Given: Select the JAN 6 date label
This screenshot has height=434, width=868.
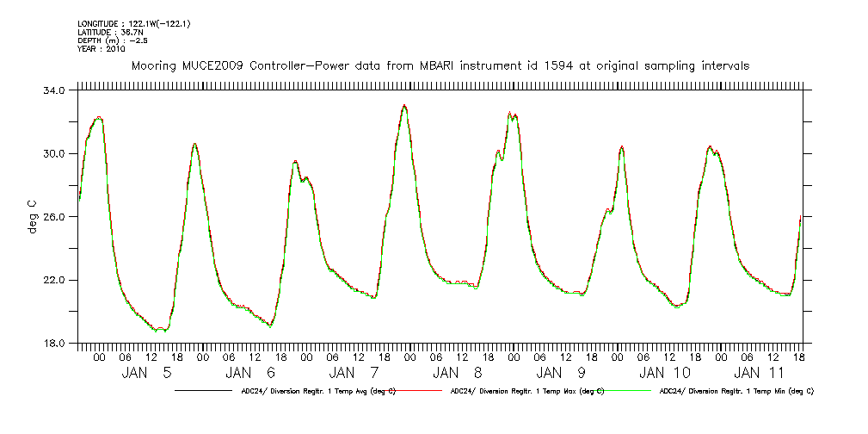Looking at the screenshot, I should pyautogui.click(x=250, y=373).
